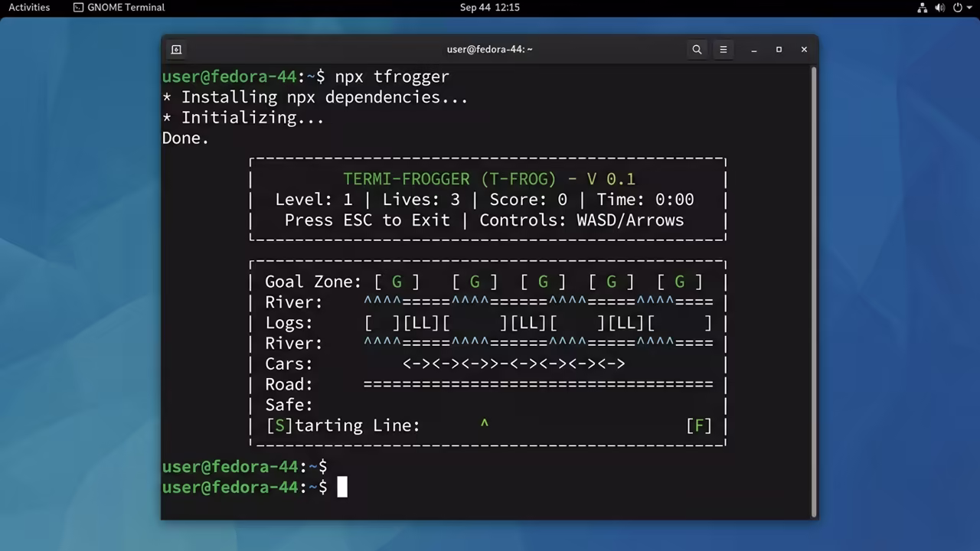This screenshot has width=980, height=551.
Task: Click the terminal vertical scrollbar
Action: 814,291
